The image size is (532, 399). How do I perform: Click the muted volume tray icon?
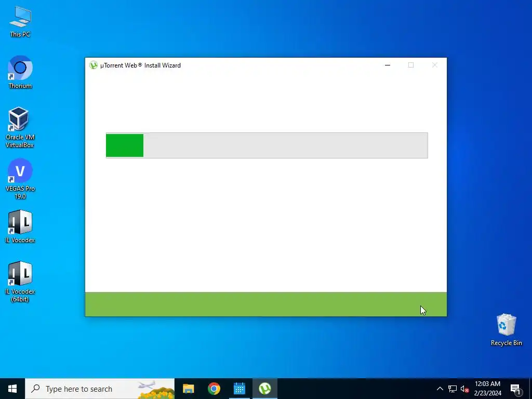464,389
